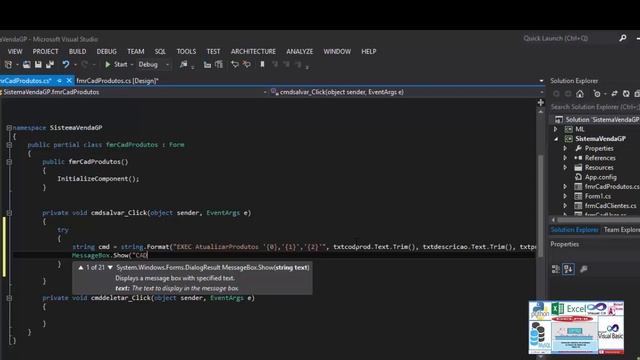The height and width of the screenshot is (360, 640).
Task: Click the Comment out lines icon
Action: [235, 64]
